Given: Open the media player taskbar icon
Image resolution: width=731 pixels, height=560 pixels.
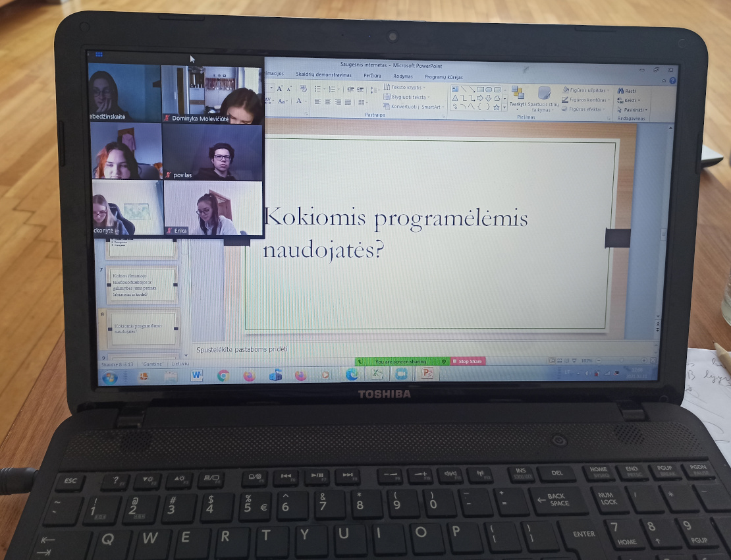Looking at the screenshot, I should (325, 374).
